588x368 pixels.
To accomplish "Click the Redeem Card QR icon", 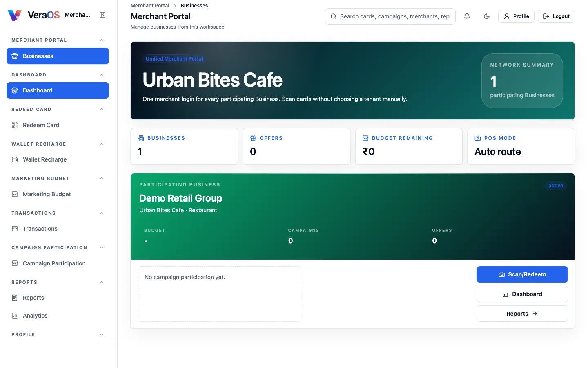I will [x=15, y=125].
